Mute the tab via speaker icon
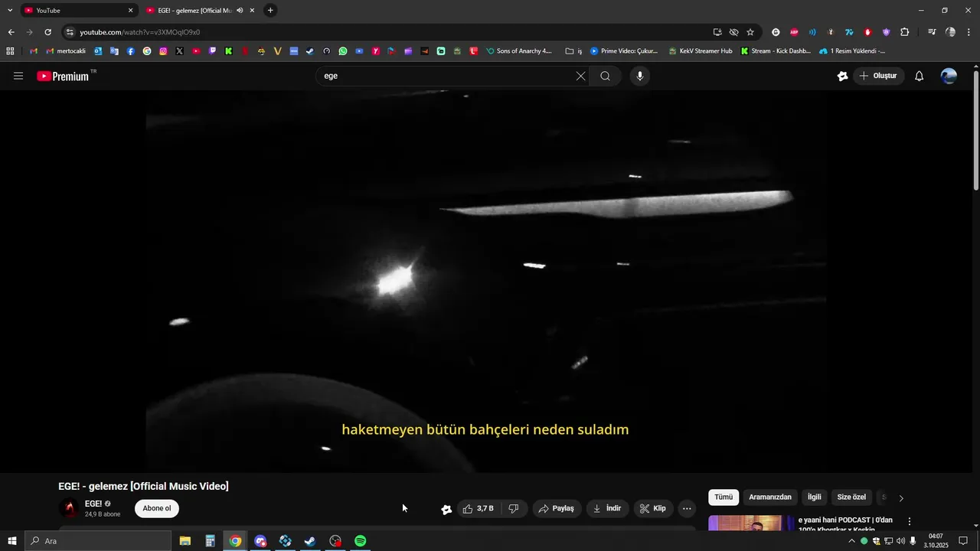980x551 pixels. pyautogui.click(x=240, y=11)
